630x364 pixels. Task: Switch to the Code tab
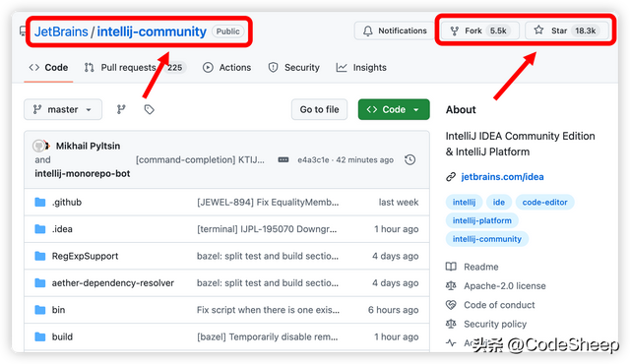coord(48,68)
